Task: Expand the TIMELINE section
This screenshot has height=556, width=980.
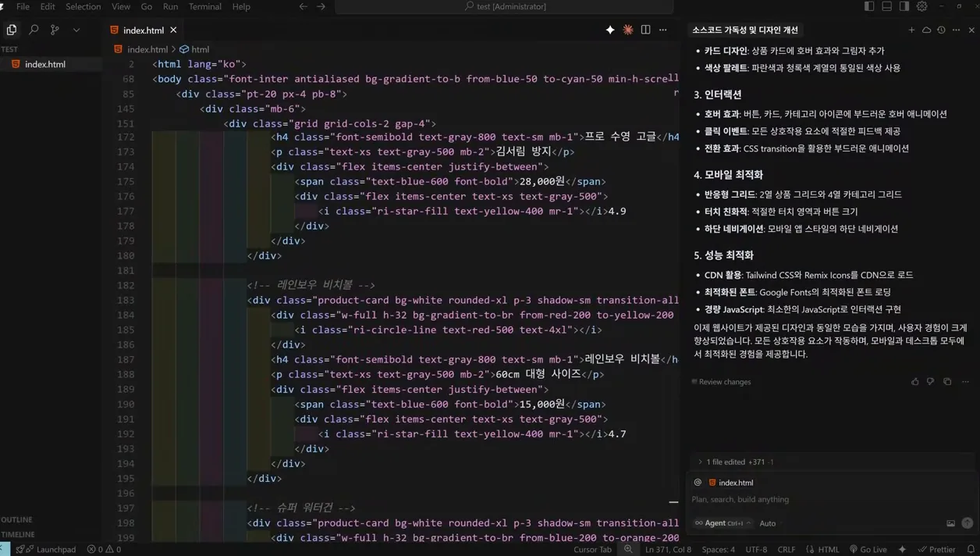Action: pyautogui.click(x=18, y=534)
